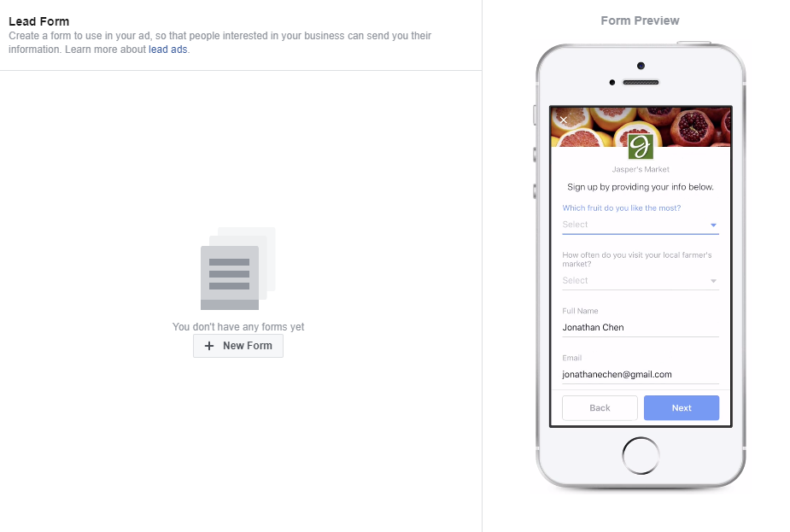Tap the phone's home button circle
Image resolution: width=790 pixels, height=532 pixels.
641,455
